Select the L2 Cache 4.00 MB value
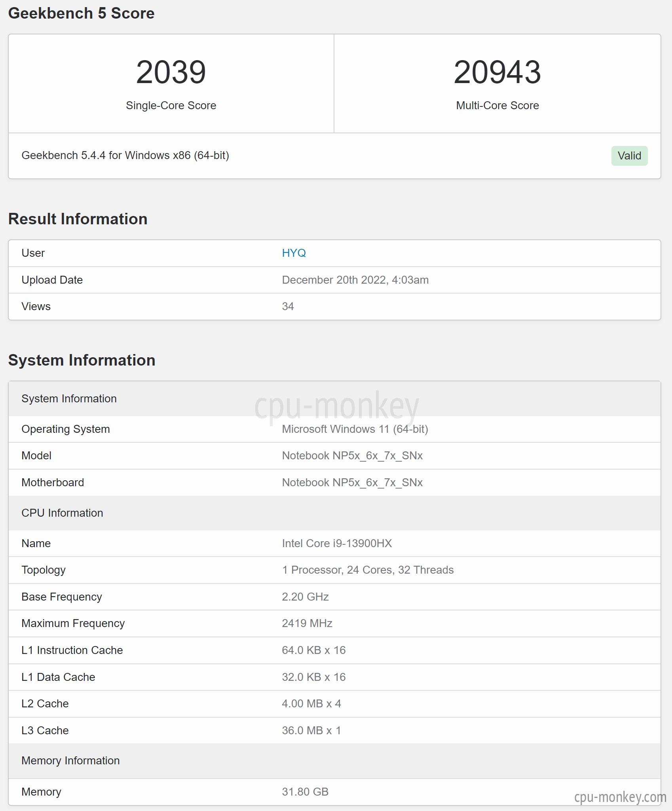Image resolution: width=672 pixels, height=811 pixels. click(311, 703)
